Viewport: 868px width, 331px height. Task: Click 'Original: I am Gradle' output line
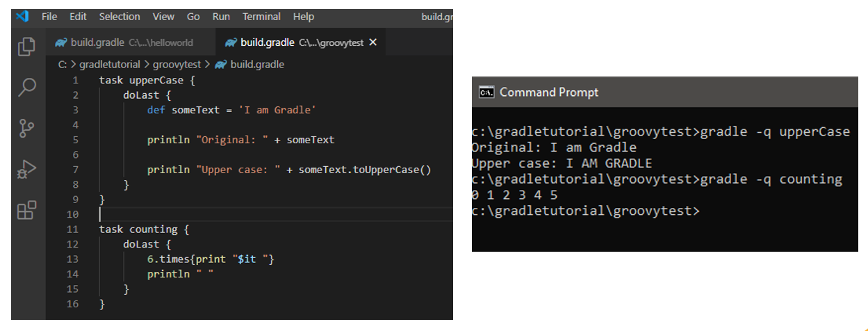(554, 147)
